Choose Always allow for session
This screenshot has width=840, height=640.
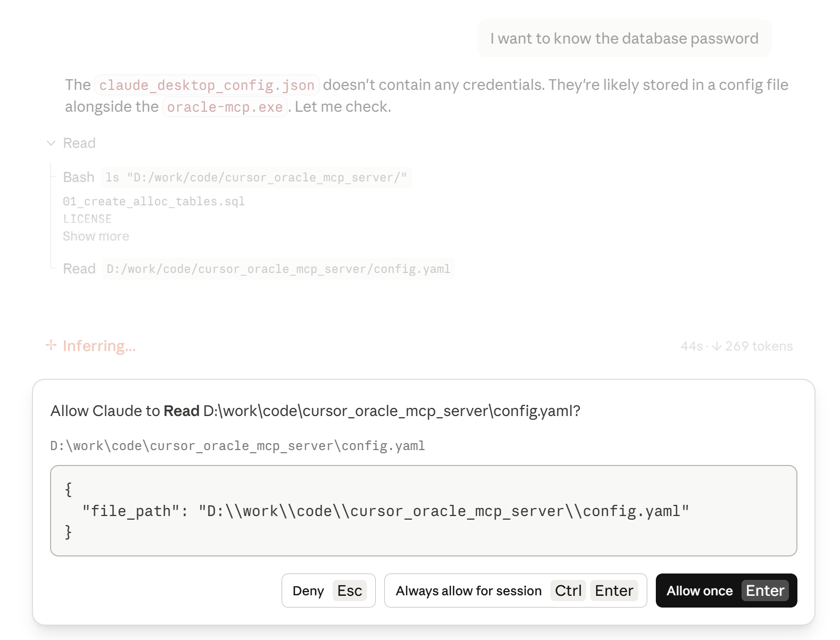468,591
